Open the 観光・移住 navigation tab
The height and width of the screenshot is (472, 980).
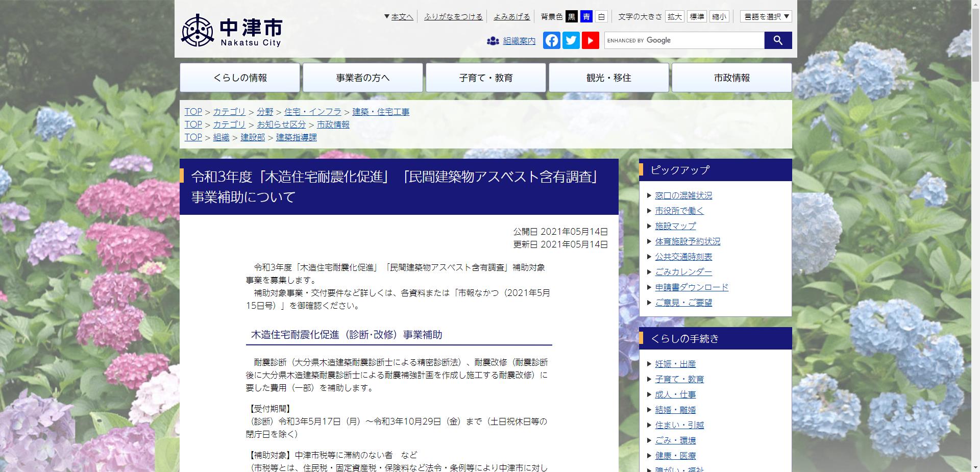(608, 78)
